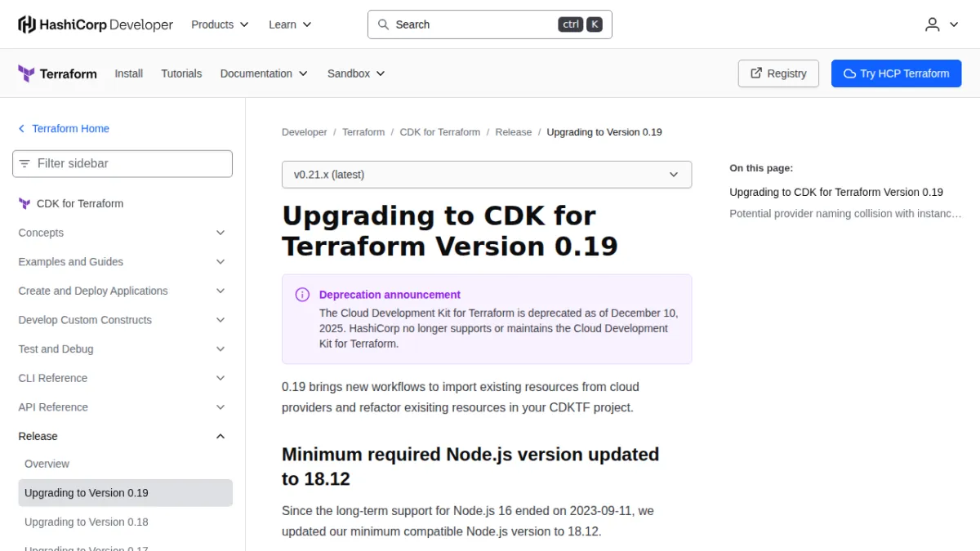Expand Create and Deploy Applications section
The height and width of the screenshot is (551, 980).
[x=122, y=291]
